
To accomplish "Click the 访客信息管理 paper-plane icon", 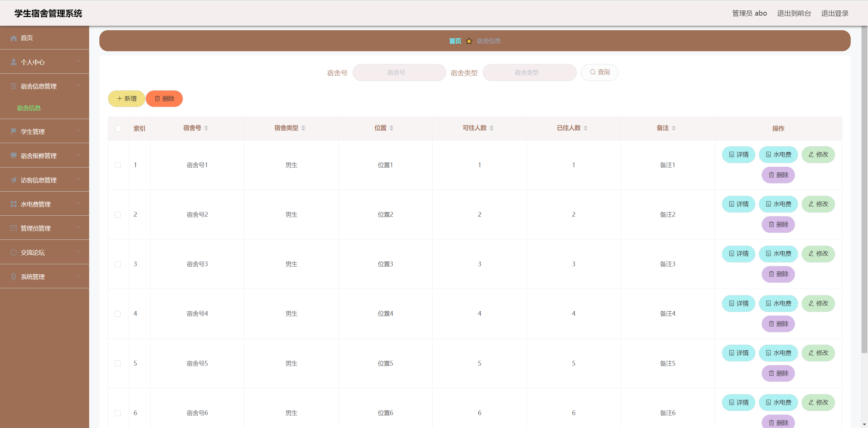I will [x=13, y=180].
